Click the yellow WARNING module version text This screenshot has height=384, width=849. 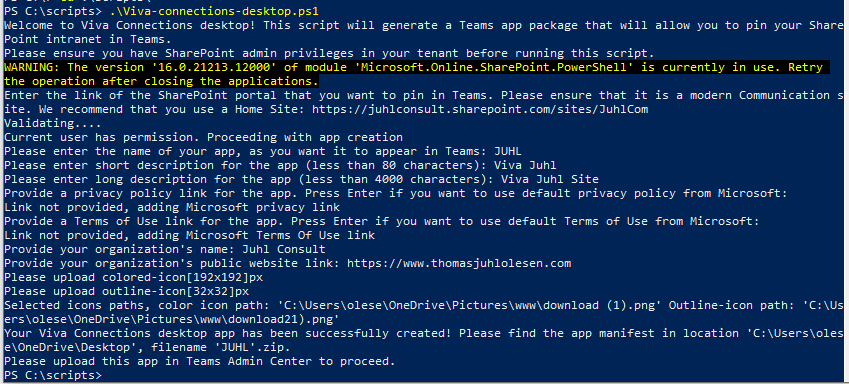point(414,74)
